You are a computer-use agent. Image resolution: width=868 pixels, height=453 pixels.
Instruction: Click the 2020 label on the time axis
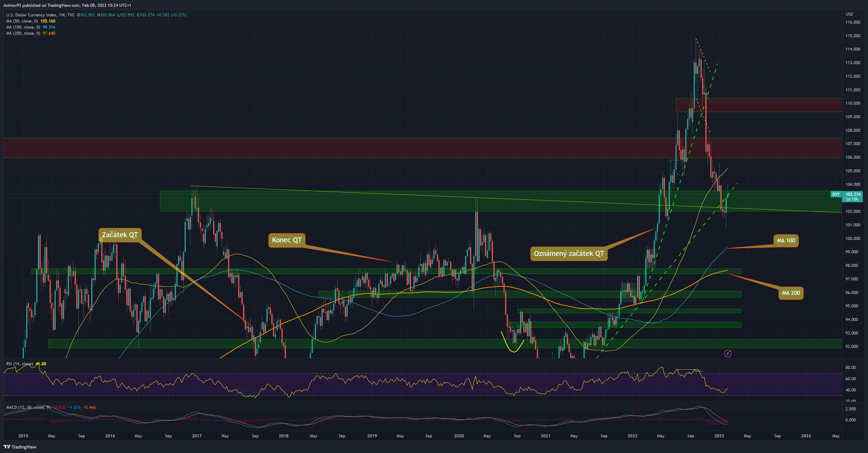pyautogui.click(x=459, y=436)
